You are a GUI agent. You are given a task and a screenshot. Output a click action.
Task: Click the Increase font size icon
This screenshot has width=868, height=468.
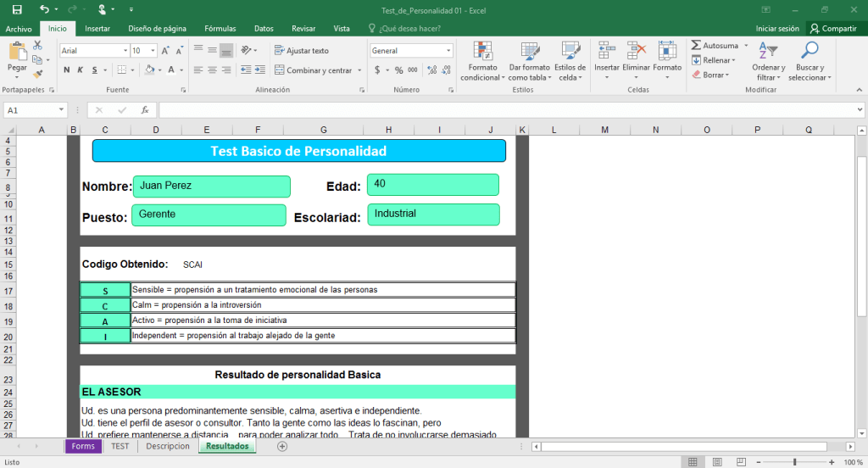(x=164, y=51)
